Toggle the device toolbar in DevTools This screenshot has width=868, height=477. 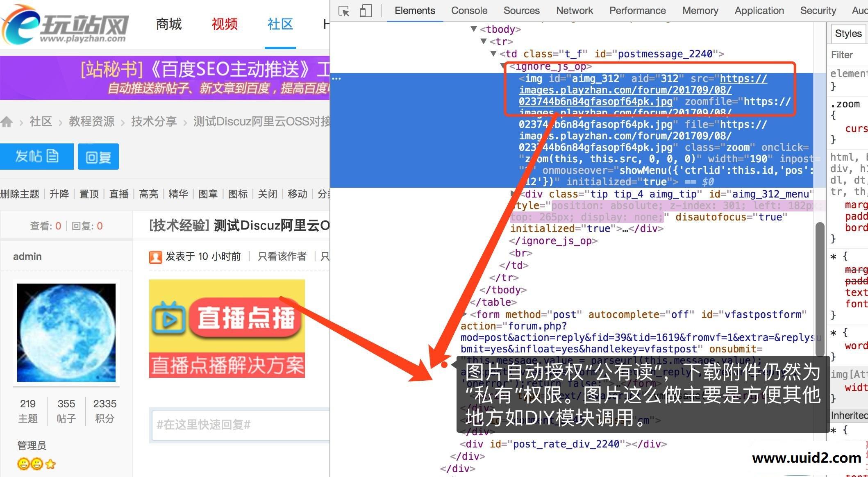coord(366,11)
